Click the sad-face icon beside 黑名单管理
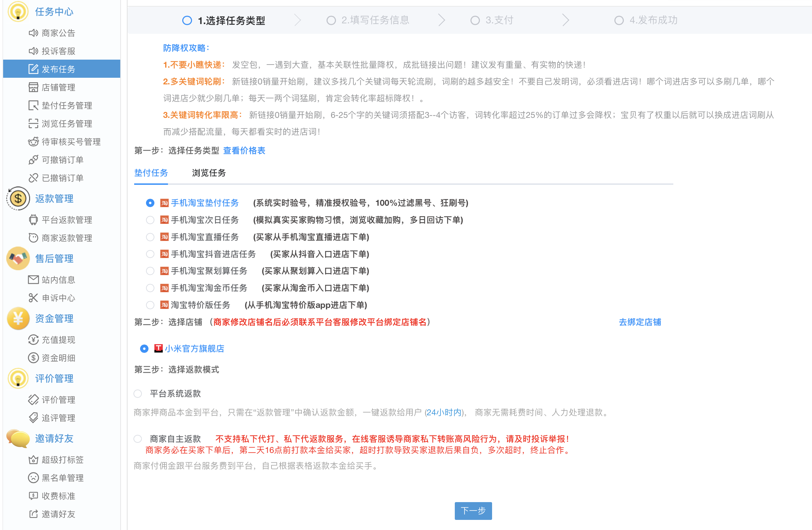 [33, 478]
